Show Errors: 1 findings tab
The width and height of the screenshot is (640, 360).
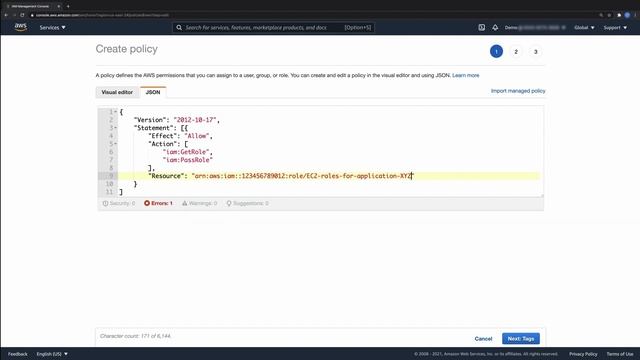click(x=158, y=203)
